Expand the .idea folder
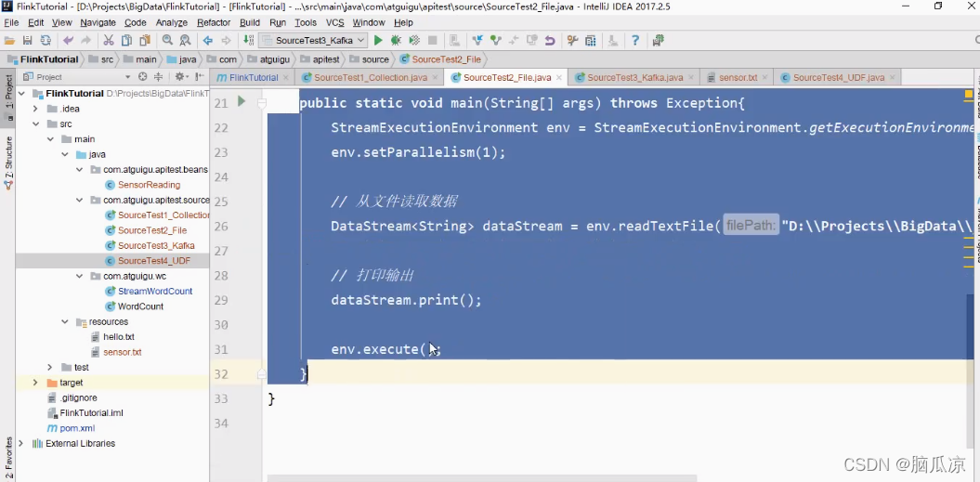The height and width of the screenshot is (482, 980). tap(36, 109)
